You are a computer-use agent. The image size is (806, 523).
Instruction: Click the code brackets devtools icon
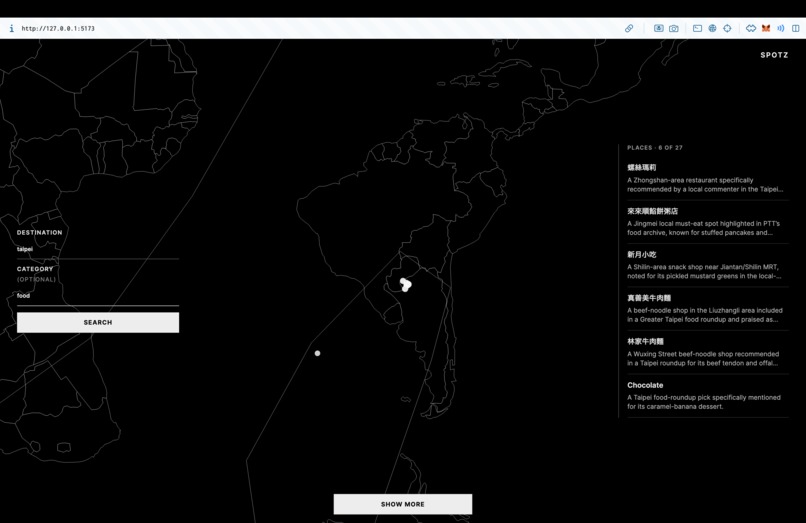(750, 28)
